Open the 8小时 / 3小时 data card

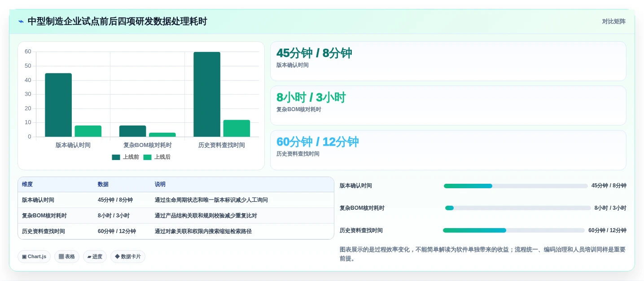point(448,105)
